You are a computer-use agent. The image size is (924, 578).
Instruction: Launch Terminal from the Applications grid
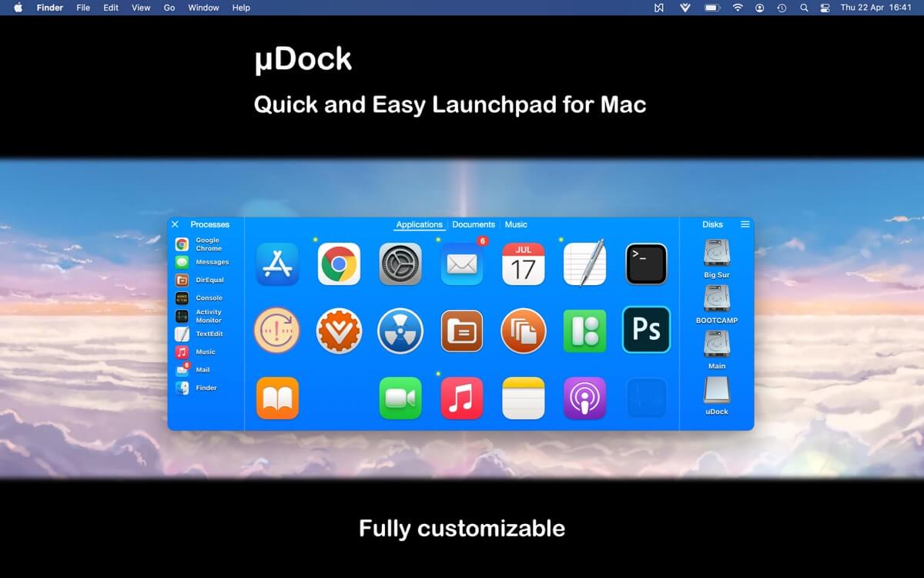pyautogui.click(x=647, y=264)
